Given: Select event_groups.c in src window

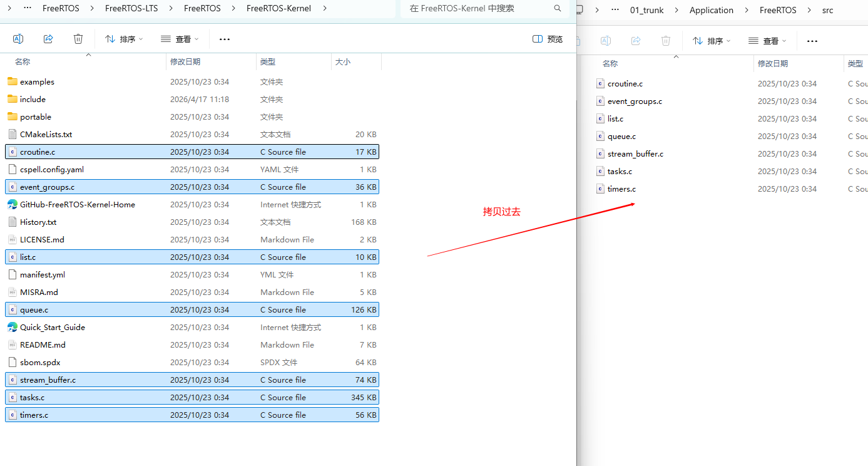Looking at the screenshot, I should pyautogui.click(x=635, y=101).
